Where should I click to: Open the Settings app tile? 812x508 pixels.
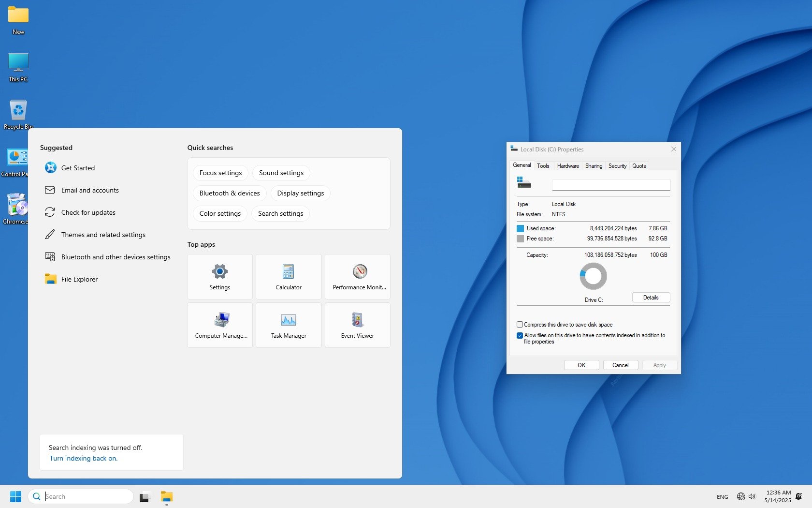219,276
